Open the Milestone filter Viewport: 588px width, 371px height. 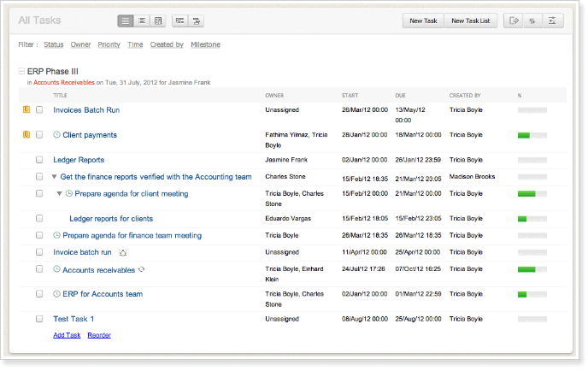tap(205, 44)
